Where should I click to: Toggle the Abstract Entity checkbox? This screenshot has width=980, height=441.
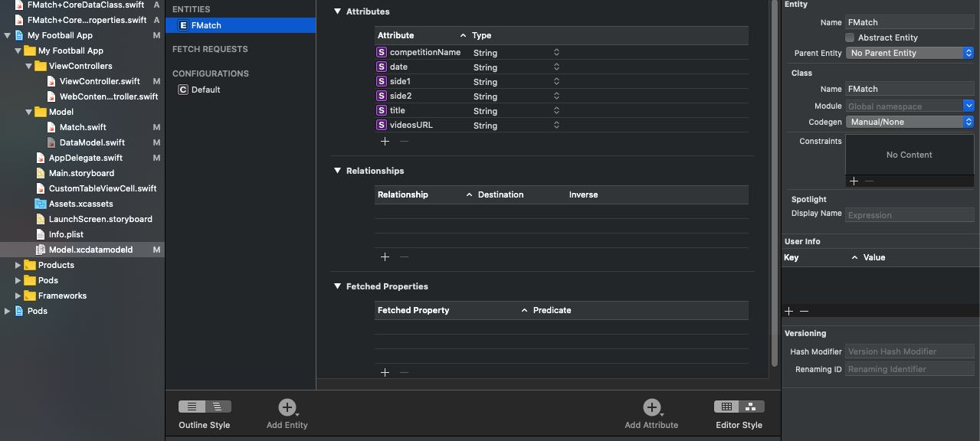850,38
